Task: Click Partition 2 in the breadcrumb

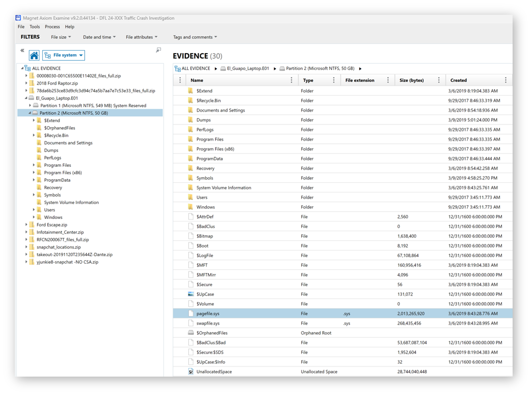Action: [x=320, y=68]
